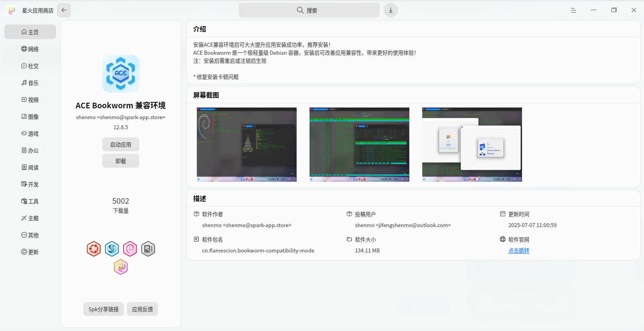Image resolution: width=644 pixels, height=331 pixels.
Task: Open the 社交 social category
Action: click(x=30, y=66)
